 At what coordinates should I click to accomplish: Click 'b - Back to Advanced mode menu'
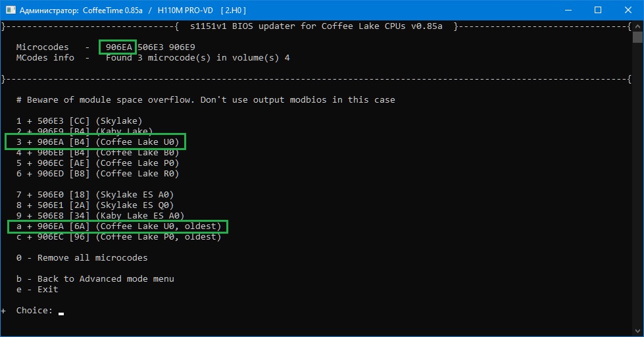pyautogui.click(x=95, y=279)
